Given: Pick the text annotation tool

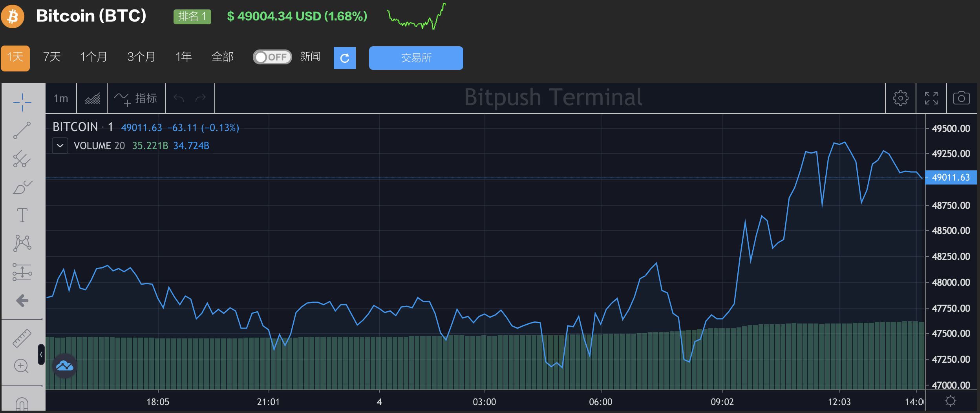Looking at the screenshot, I should (x=22, y=215).
